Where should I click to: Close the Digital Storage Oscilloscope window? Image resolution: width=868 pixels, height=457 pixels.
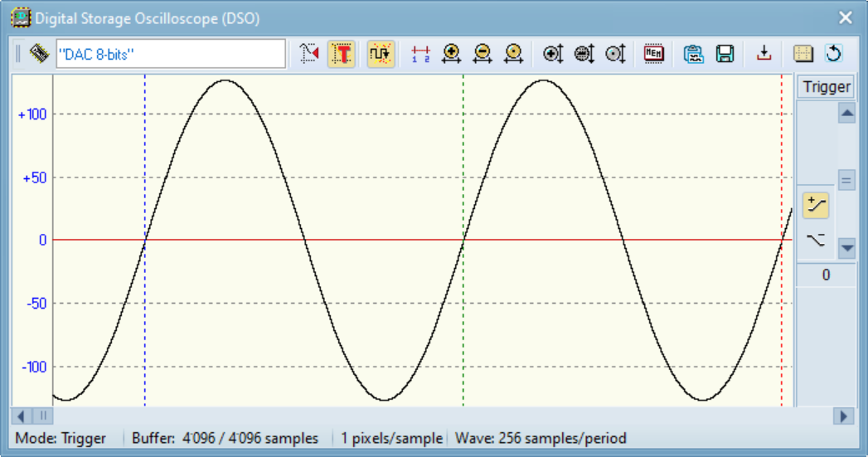846,17
